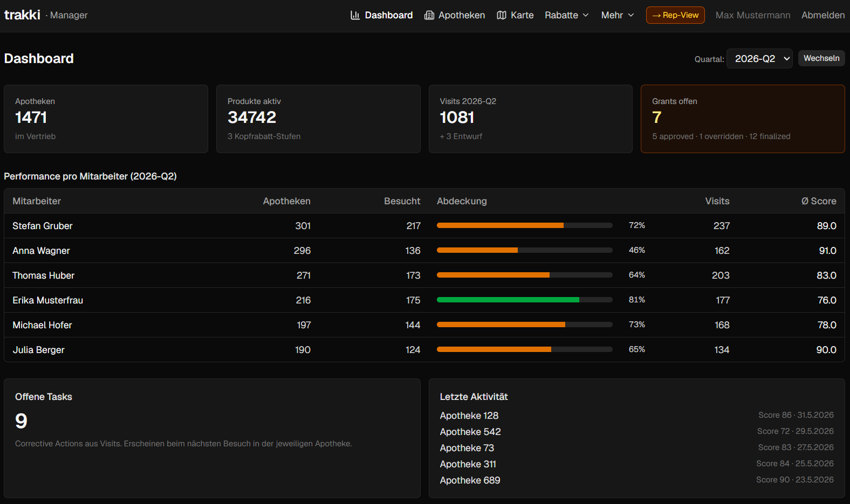Select the Anna Wagner row
Viewport: 850px width, 504px height.
[x=424, y=251]
